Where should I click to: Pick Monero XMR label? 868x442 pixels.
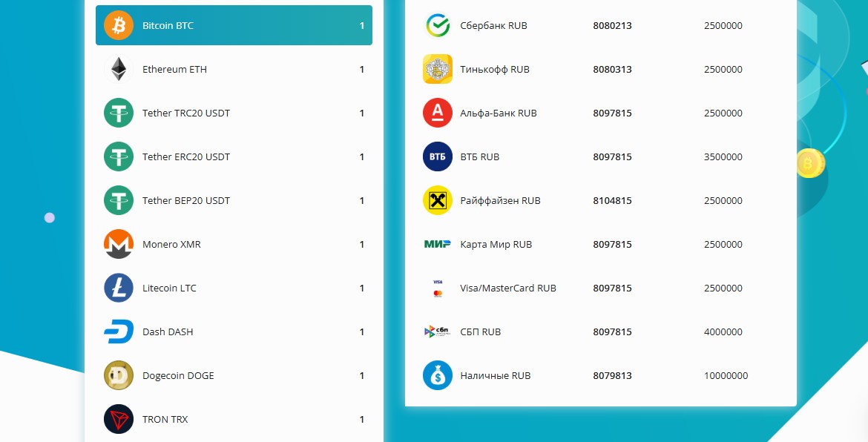(x=171, y=244)
